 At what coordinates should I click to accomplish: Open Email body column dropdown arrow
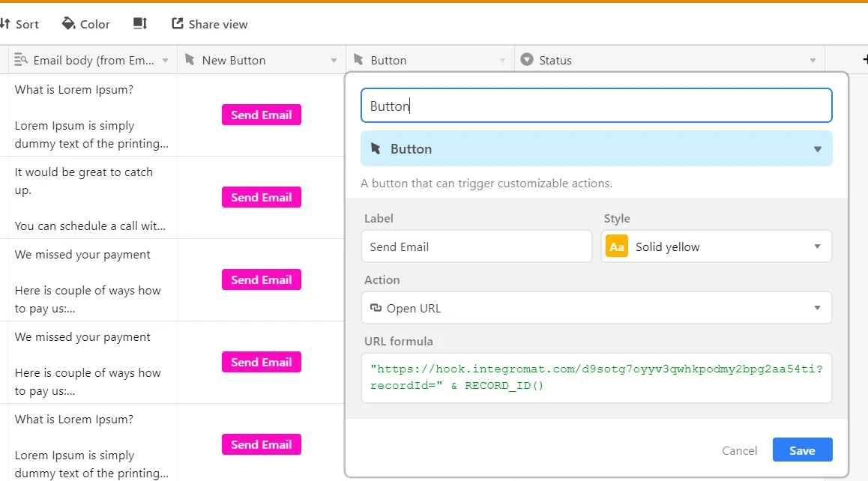[x=165, y=61]
